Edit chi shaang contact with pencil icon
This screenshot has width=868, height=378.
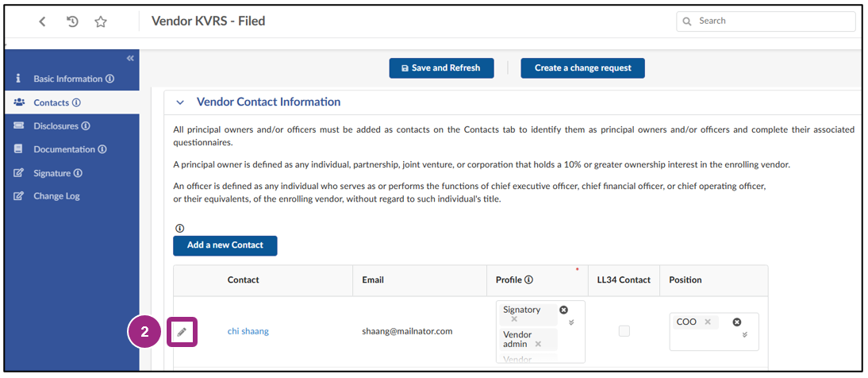[182, 332]
